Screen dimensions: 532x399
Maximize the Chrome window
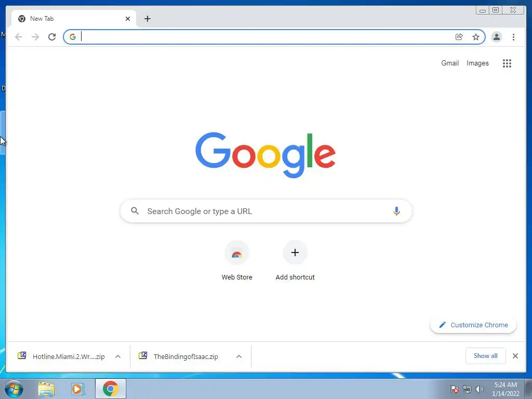495,10
